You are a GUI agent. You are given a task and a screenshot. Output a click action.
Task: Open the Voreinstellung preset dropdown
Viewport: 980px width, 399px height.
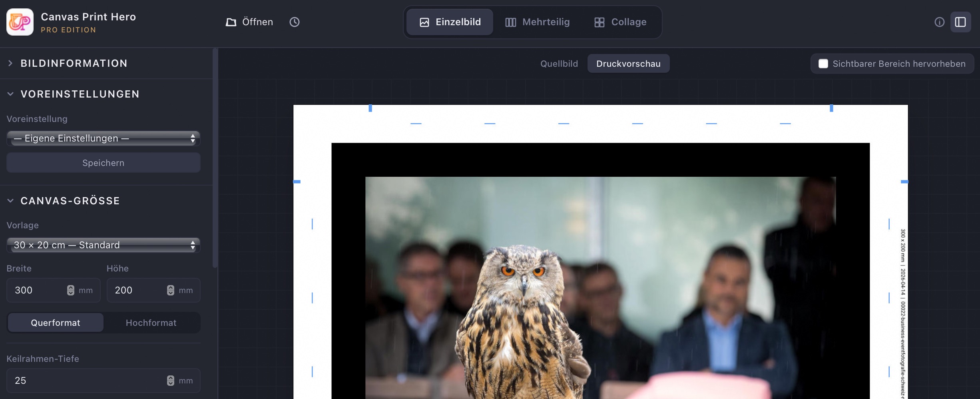pyautogui.click(x=103, y=138)
